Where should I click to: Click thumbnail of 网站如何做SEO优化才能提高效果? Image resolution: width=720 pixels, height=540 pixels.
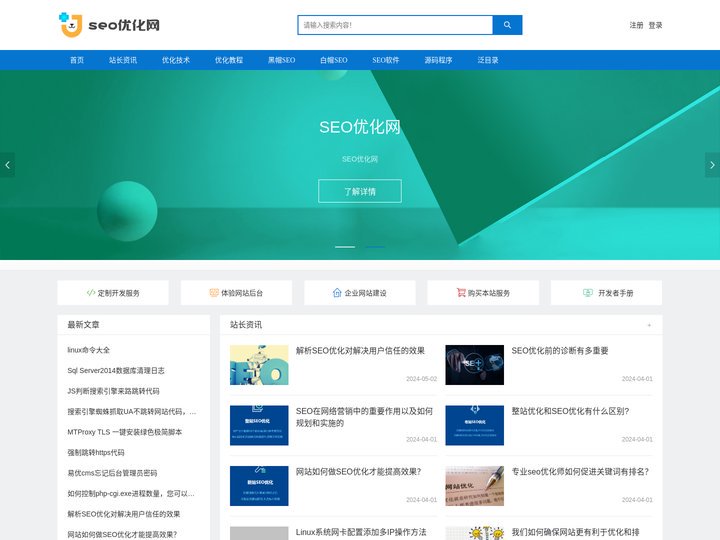point(259,486)
